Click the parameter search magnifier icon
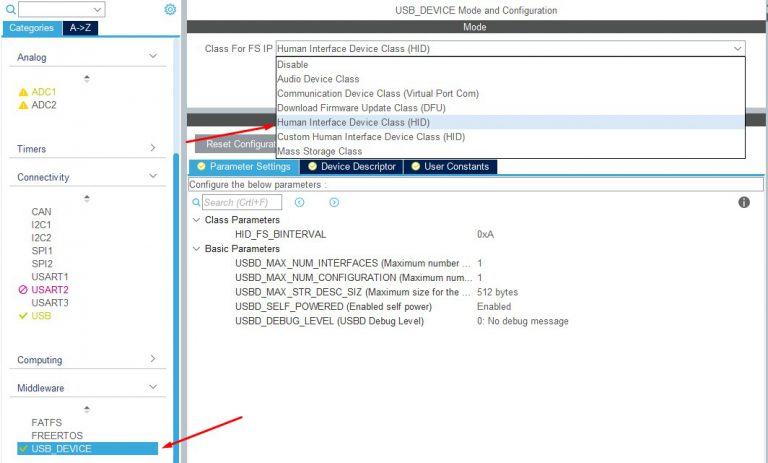768x463 pixels. coord(196,202)
